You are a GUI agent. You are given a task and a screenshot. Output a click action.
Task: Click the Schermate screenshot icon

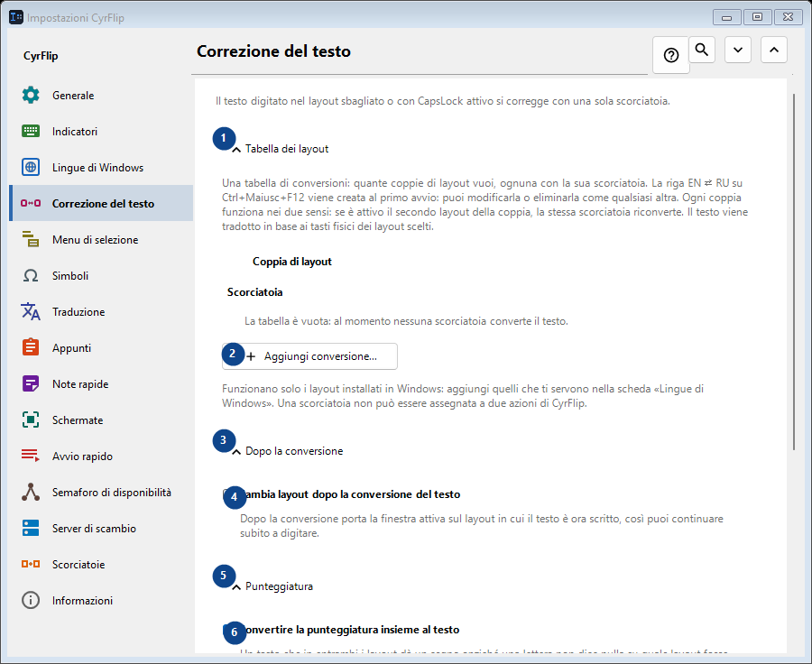tap(31, 420)
